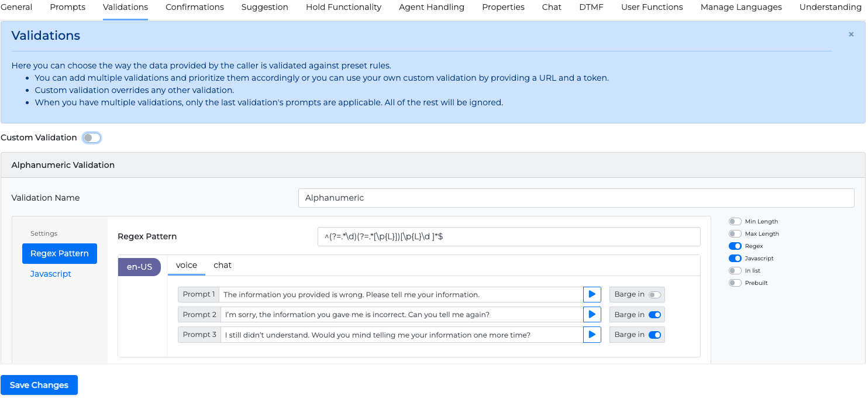Image resolution: width=868 pixels, height=399 pixels.
Task: Disable the Regex validation toggle
Action: 735,246
